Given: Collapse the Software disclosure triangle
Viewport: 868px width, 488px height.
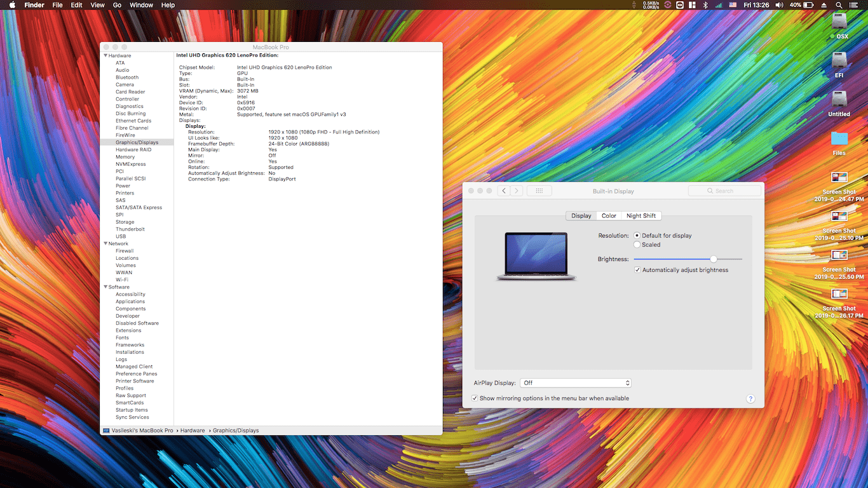Looking at the screenshot, I should click(105, 287).
